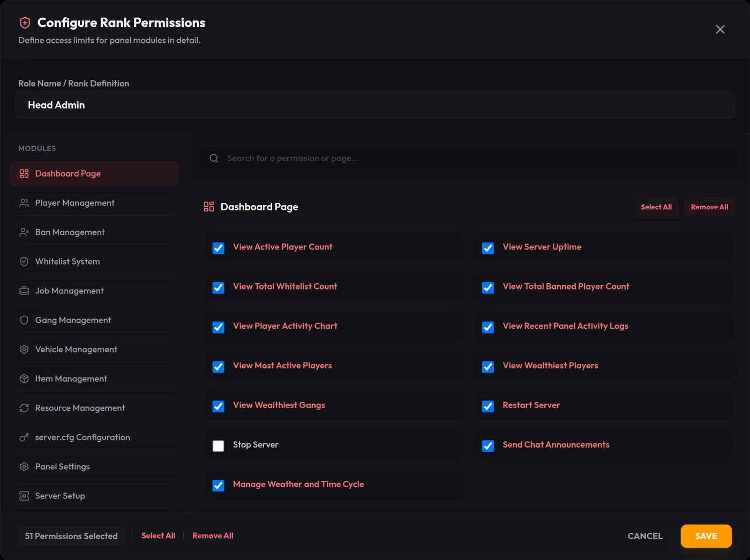This screenshot has height=560, width=750.
Task: Toggle View Total Whitelist Count checkbox
Action: 219,288
